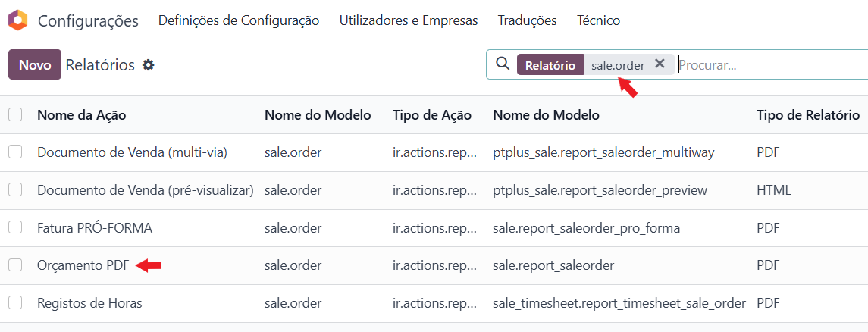This screenshot has width=868, height=332.
Task: Remove the sale.order filter with X
Action: pyautogui.click(x=660, y=64)
